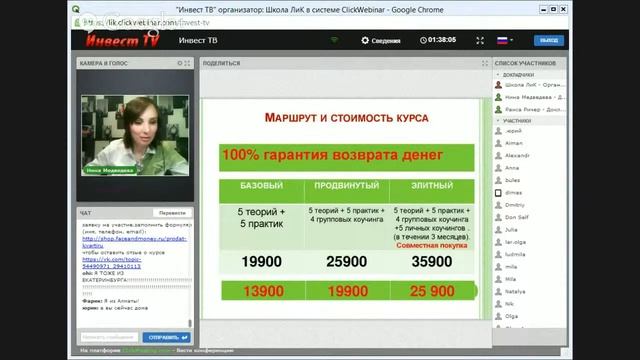Select presenter Нина Медведева in list

pyautogui.click(x=530, y=97)
